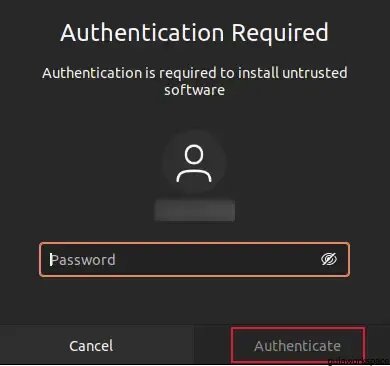Select the Authentication Required heading

point(194,33)
